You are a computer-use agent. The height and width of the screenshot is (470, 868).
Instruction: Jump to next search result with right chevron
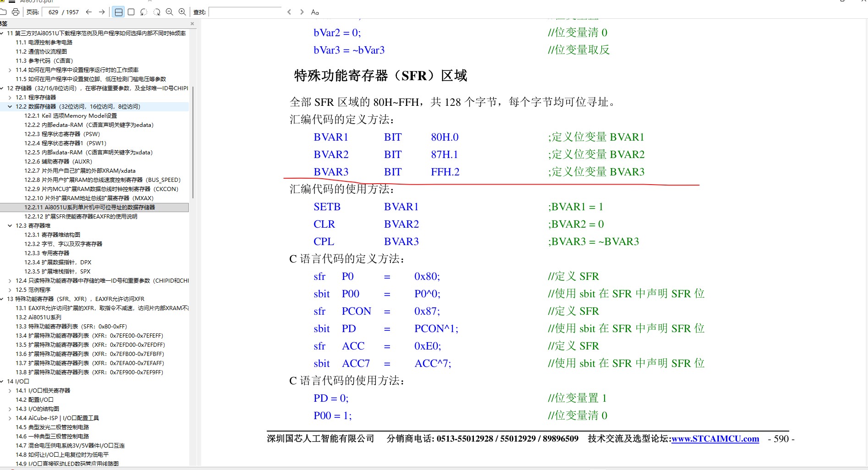[302, 12]
